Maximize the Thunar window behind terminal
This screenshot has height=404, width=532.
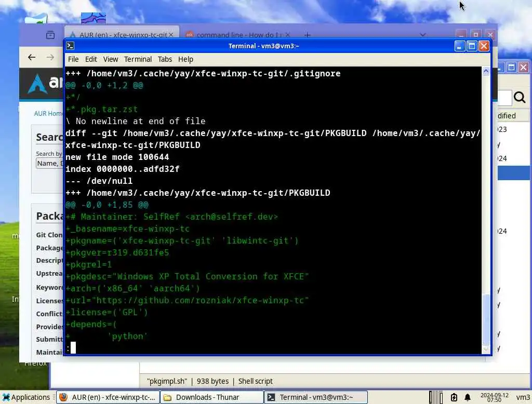[511, 67]
